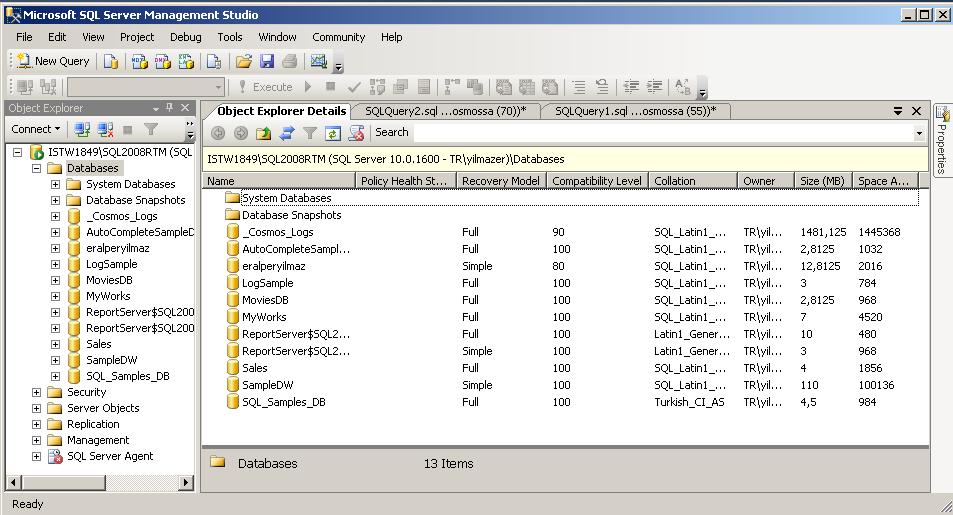Image resolution: width=953 pixels, height=515 pixels.
Task: Sort by the Collation column header
Action: [693, 181]
